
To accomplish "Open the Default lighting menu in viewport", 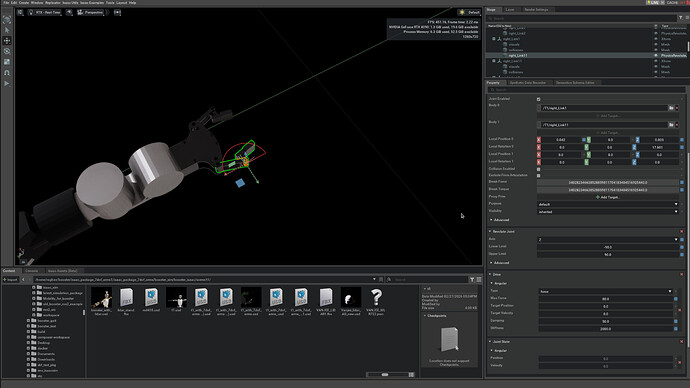I will point(469,12).
